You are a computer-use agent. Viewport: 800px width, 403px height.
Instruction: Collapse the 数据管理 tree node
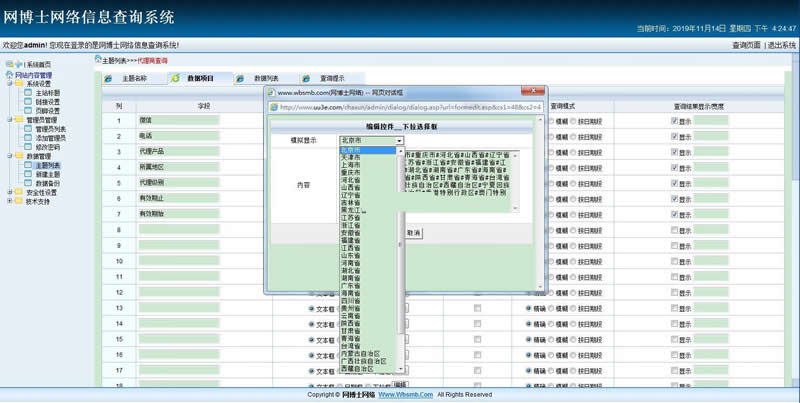point(10,156)
